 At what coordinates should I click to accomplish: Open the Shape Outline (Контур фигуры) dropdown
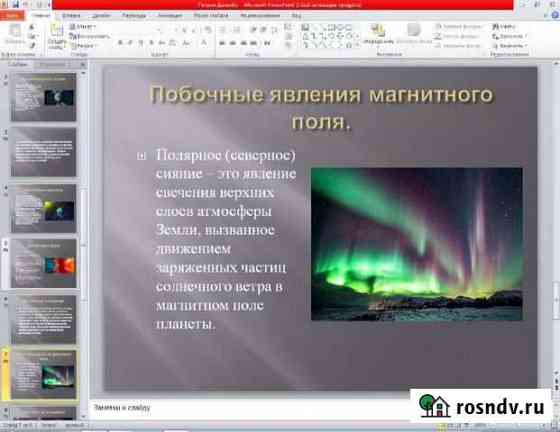pyautogui.click(x=458, y=36)
